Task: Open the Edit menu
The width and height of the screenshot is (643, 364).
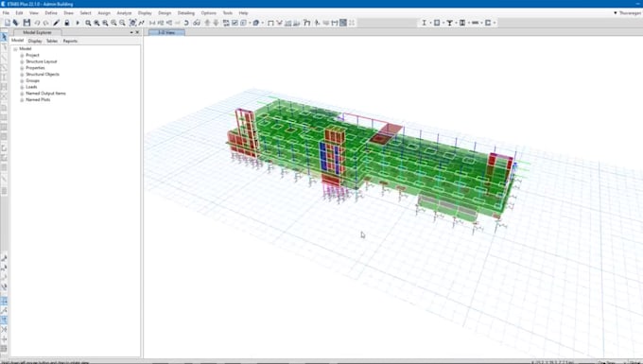Action: pyautogui.click(x=19, y=13)
